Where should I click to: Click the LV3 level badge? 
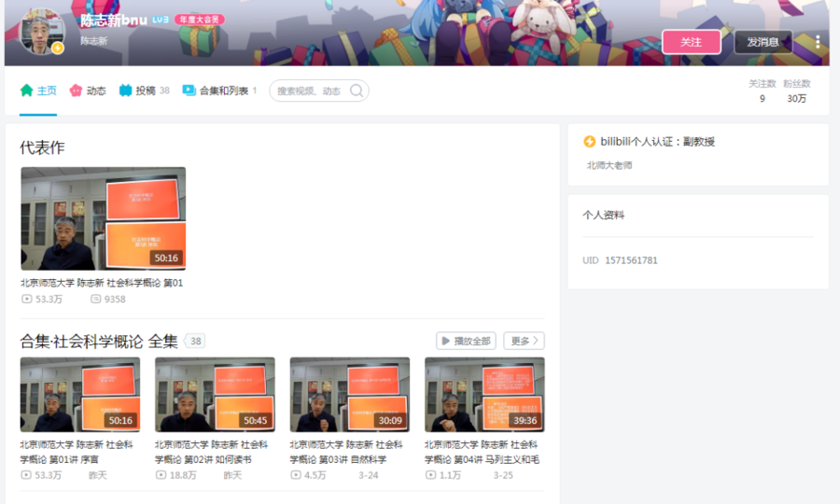[161, 20]
